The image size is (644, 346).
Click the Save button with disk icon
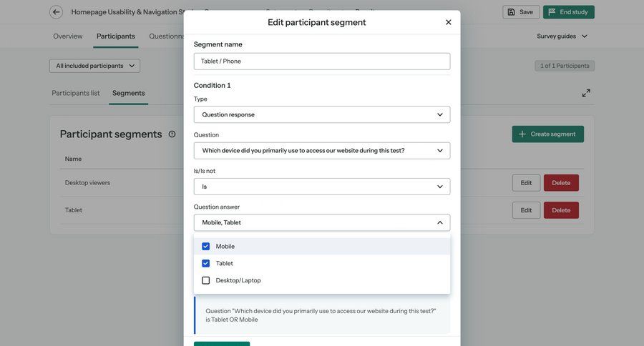pos(521,12)
